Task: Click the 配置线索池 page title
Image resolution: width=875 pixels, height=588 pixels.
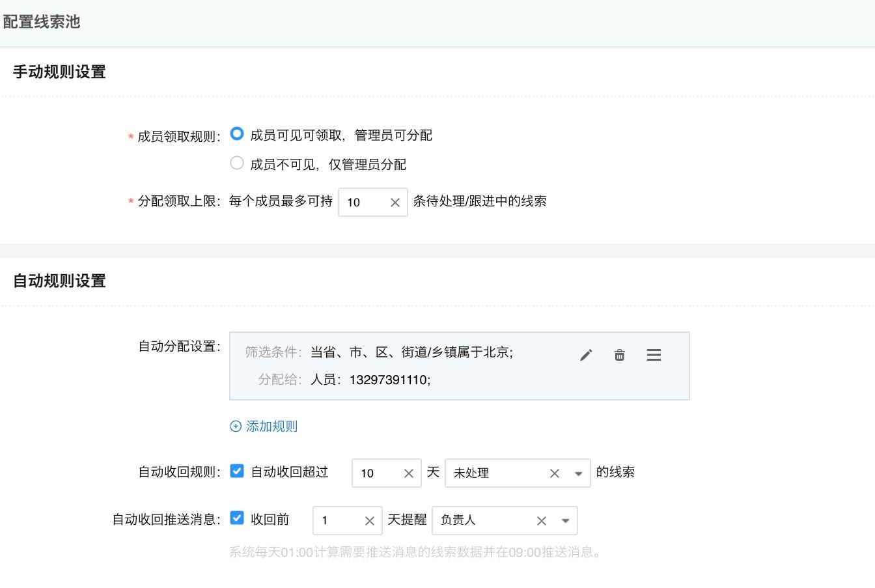Action: [x=42, y=21]
